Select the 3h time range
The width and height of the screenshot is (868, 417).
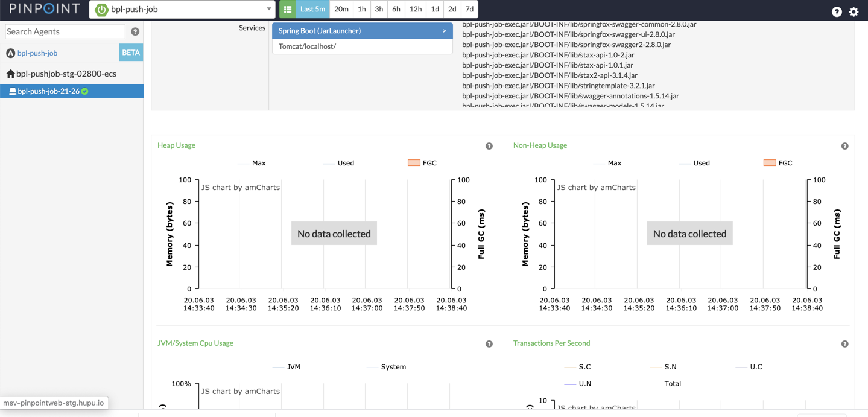379,9
